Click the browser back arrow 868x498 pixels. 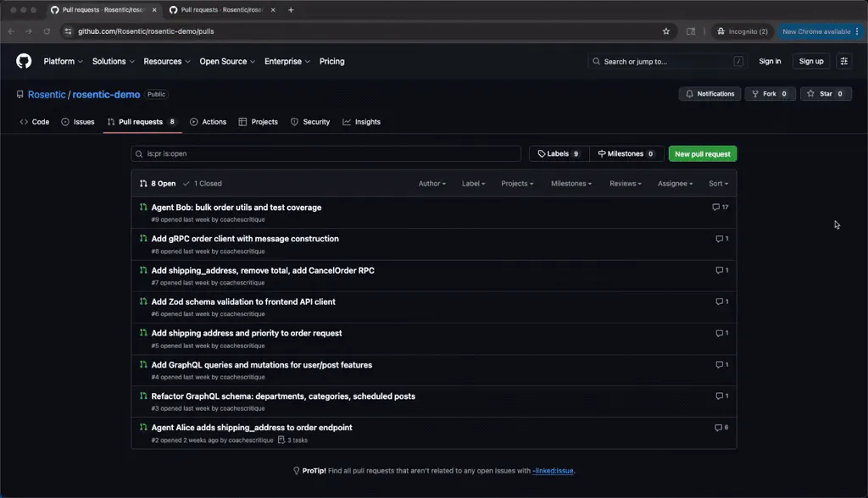(11, 31)
